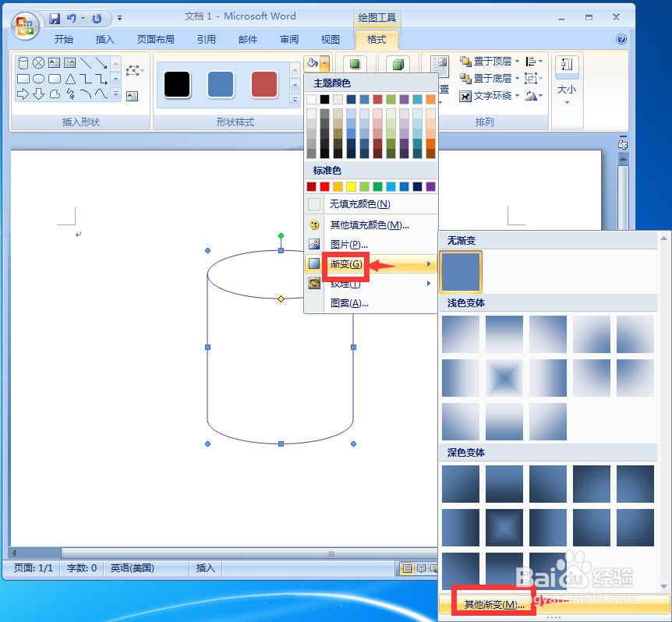This screenshot has width=672, height=622.
Task: Click 其他渐变(M)... more gradients
Action: (x=554, y=604)
